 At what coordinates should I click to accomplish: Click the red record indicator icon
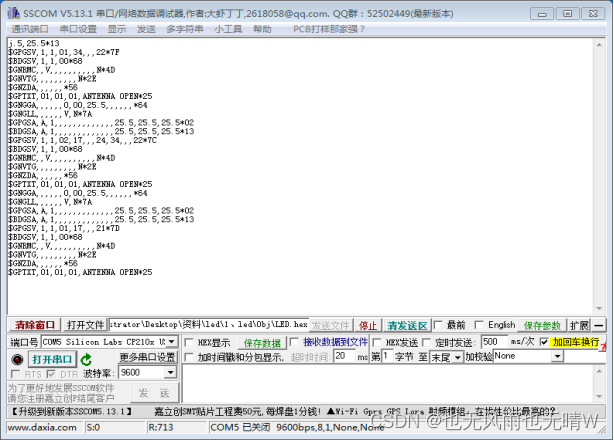[x=17, y=359]
